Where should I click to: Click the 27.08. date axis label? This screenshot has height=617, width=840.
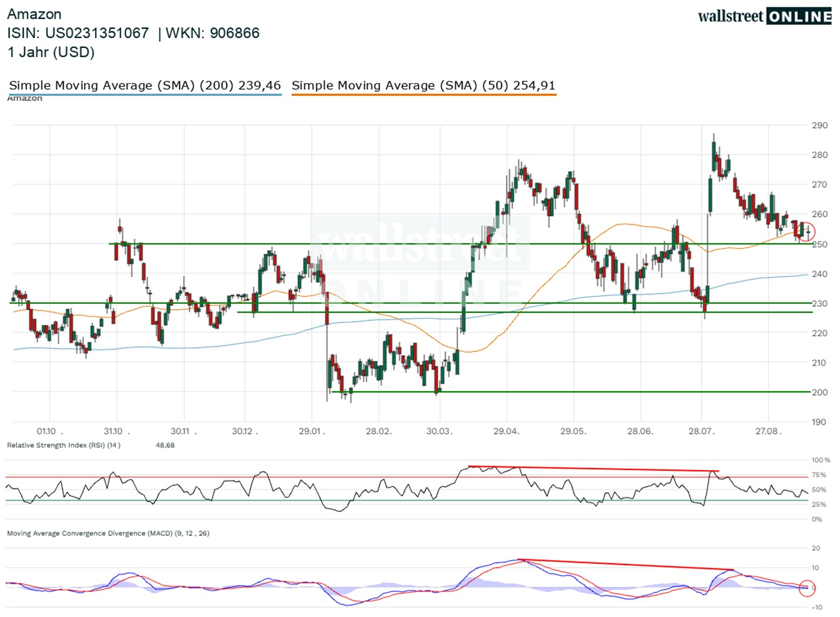point(767,431)
